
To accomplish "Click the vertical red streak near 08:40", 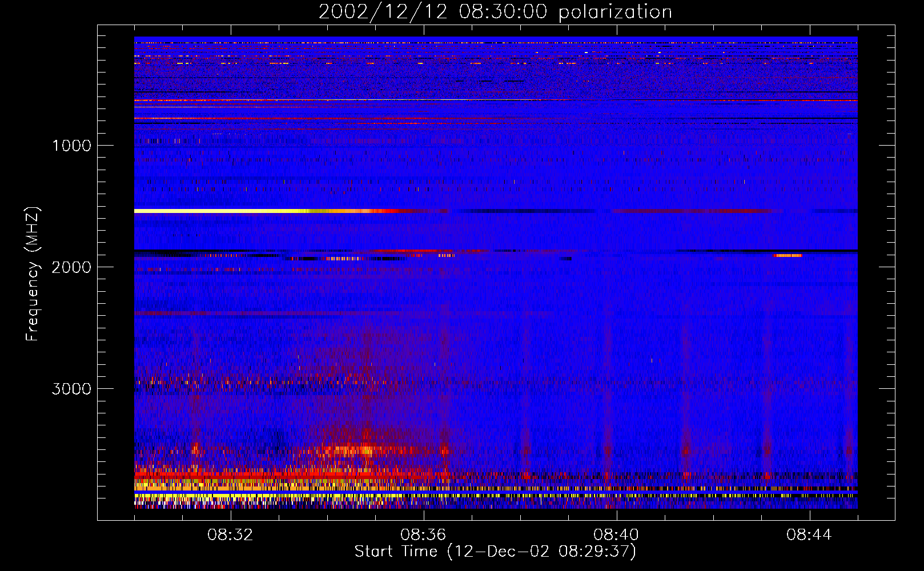I will click(x=607, y=400).
